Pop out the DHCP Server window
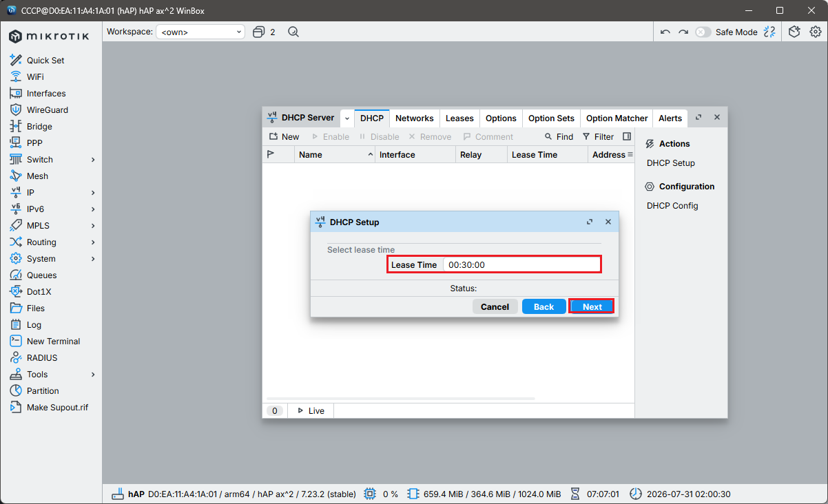The height and width of the screenshot is (504, 828). point(698,118)
